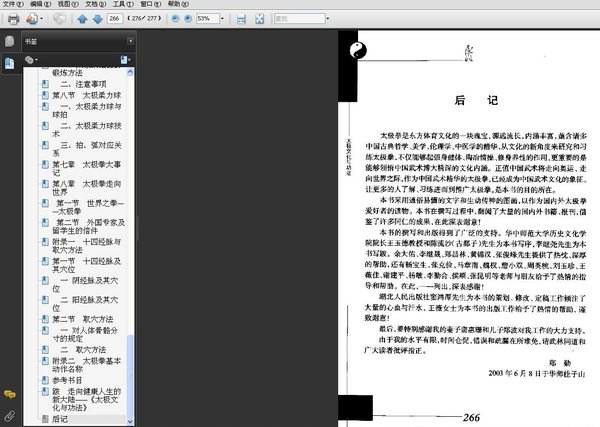Open the bookmarks options gear menu

coord(31,60)
